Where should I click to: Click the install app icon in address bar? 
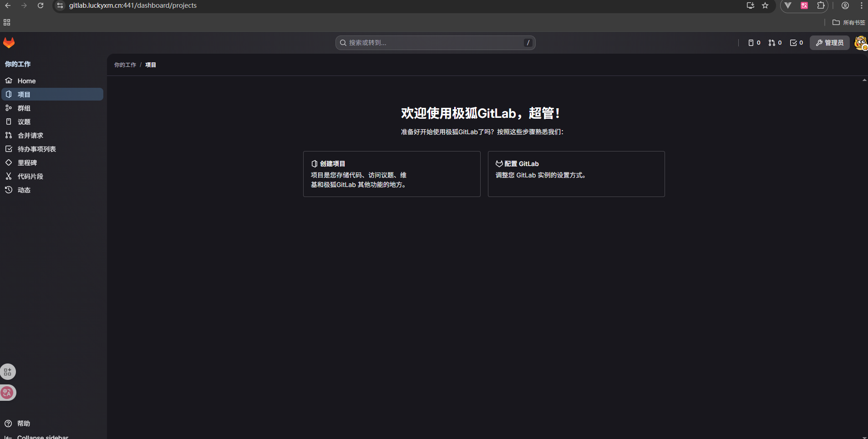tap(751, 5)
